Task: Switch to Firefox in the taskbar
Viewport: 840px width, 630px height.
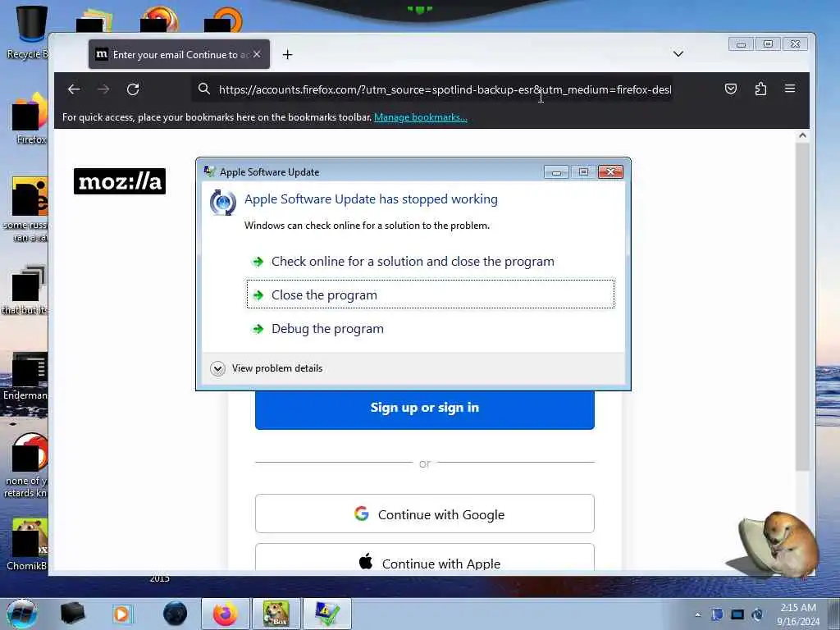Action: point(225,614)
